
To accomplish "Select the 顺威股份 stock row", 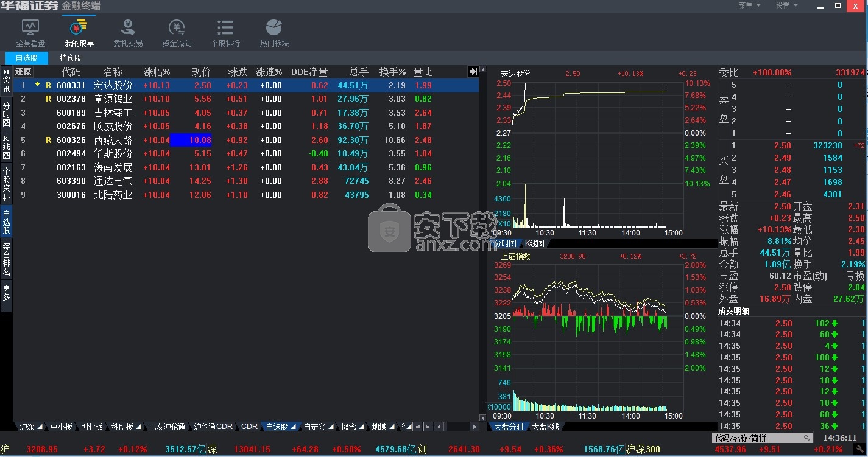I will [246, 127].
